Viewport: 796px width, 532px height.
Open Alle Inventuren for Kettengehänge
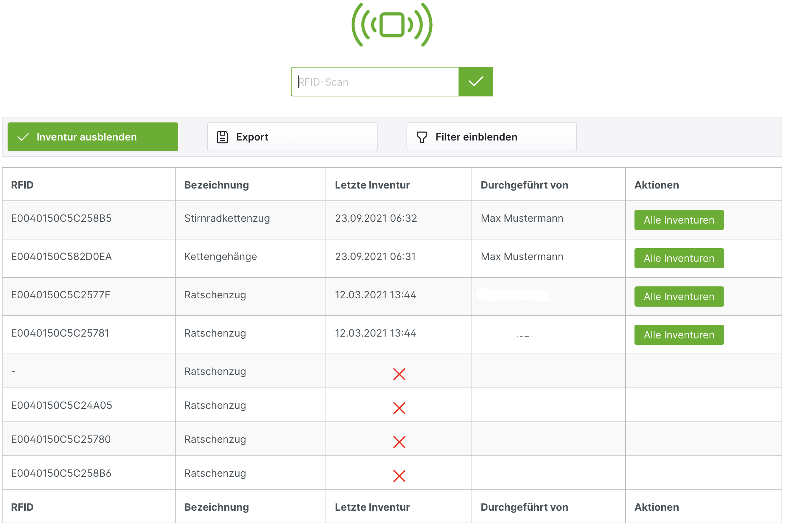click(679, 258)
